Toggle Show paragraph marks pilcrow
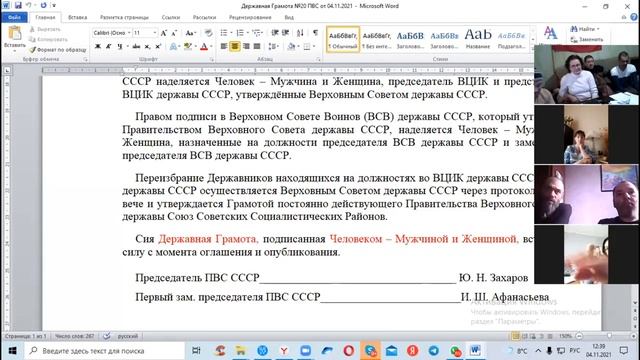The image size is (640, 360). (x=316, y=33)
